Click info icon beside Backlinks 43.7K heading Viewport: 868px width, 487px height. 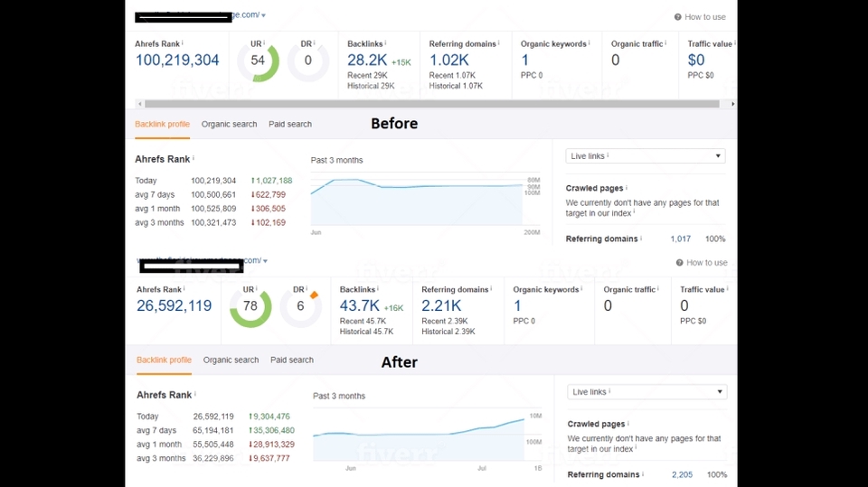(x=378, y=289)
